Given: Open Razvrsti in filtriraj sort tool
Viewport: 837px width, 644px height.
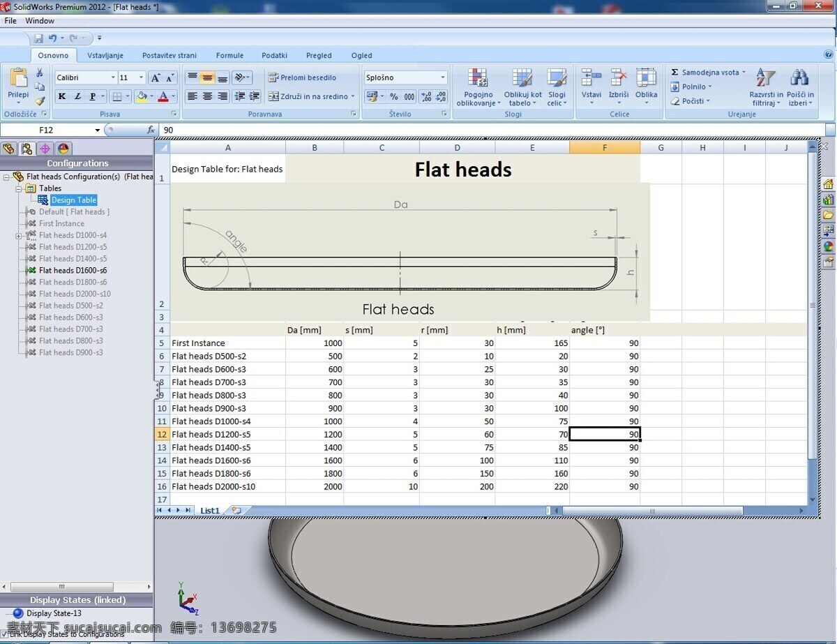Looking at the screenshot, I should 766,87.
